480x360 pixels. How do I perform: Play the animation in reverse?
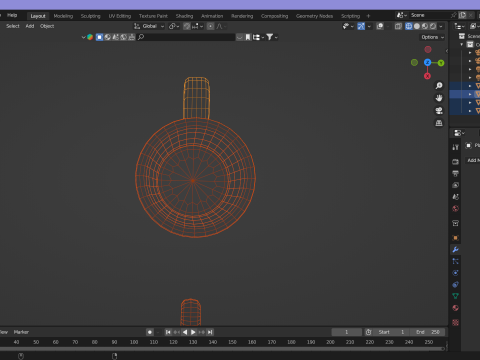(185, 332)
